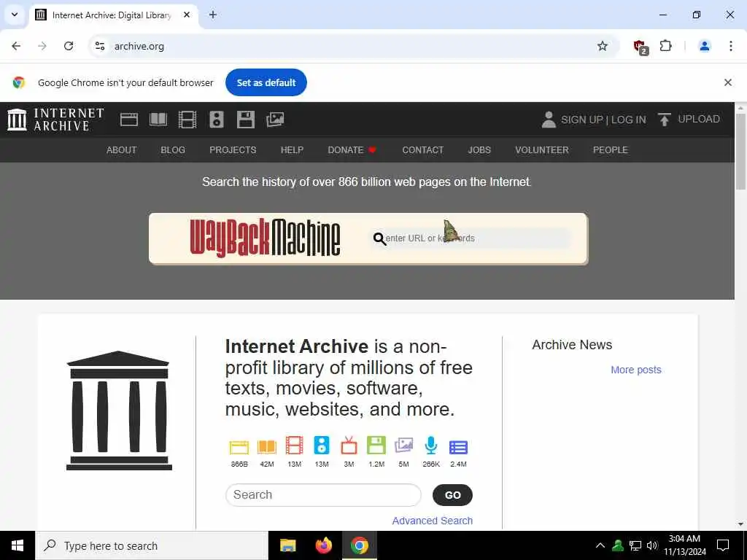The image size is (747, 560).
Task: Open File Explorer from the taskbar
Action: click(x=287, y=545)
